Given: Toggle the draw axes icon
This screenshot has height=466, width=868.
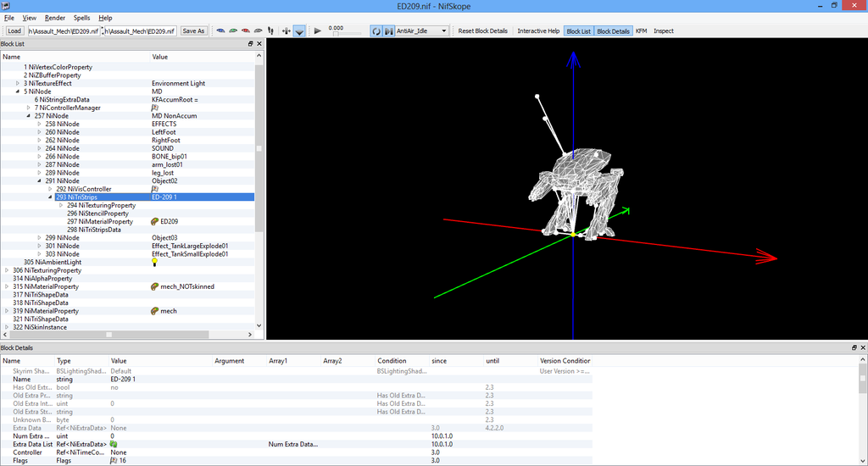Looking at the screenshot, I should point(287,31).
